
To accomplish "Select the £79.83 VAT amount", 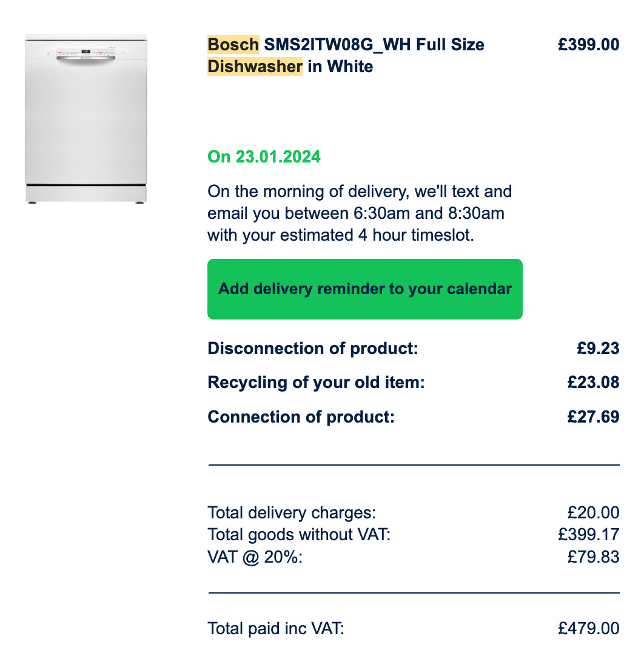I will coord(593,557).
